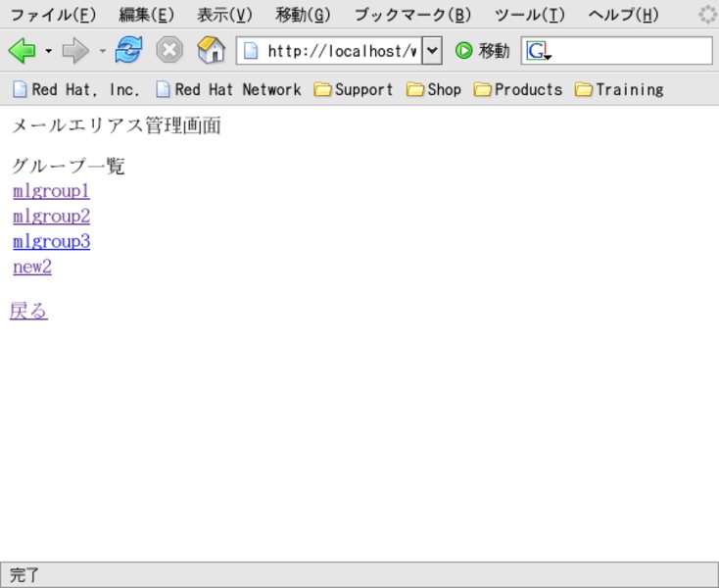Open the 移動(G) menu
Image resolution: width=719 pixels, height=588 pixels.
303,15
